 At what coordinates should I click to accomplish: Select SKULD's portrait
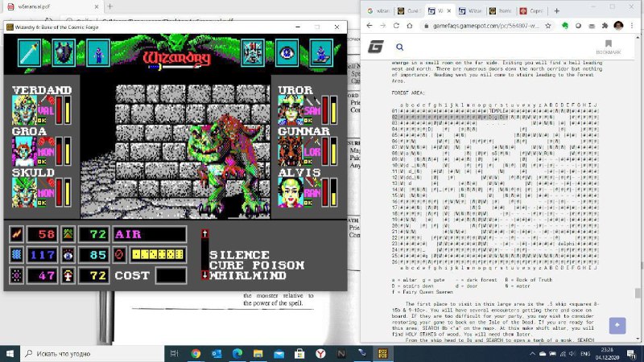(x=25, y=192)
